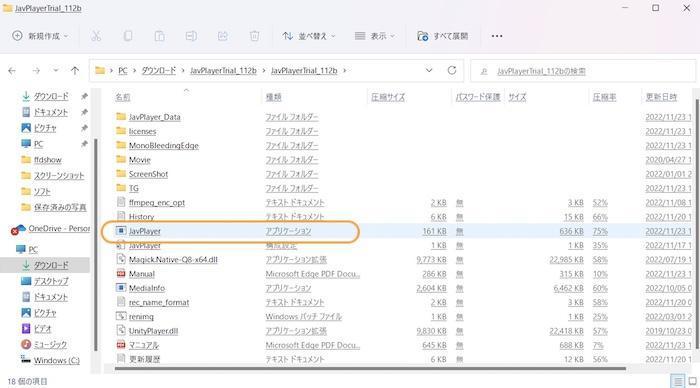700x388 pixels.
Task: Click the Share icon in toolbar
Action: pos(223,36)
